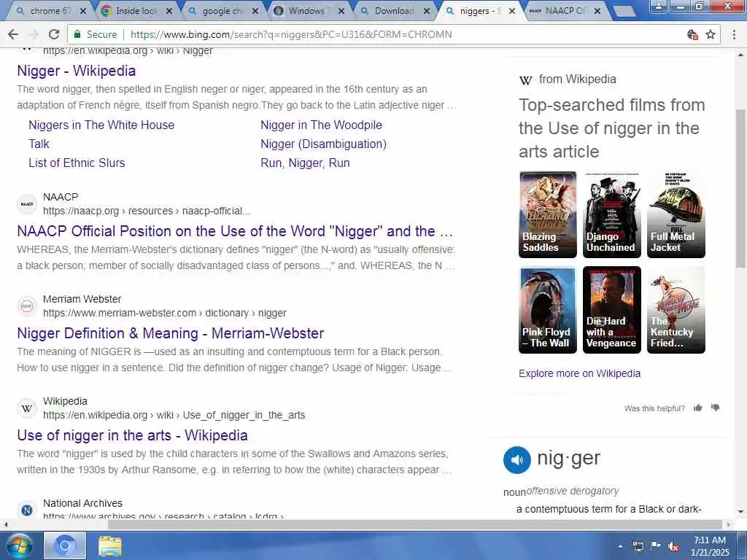This screenshot has width=747, height=560.
Task: Open the Django Unchained film card
Action: pos(612,214)
